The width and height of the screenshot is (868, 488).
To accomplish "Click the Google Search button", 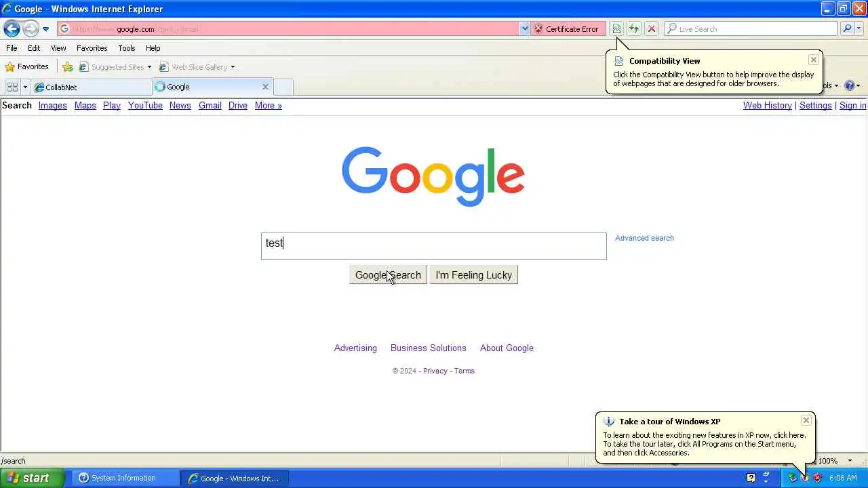I will click(388, 274).
